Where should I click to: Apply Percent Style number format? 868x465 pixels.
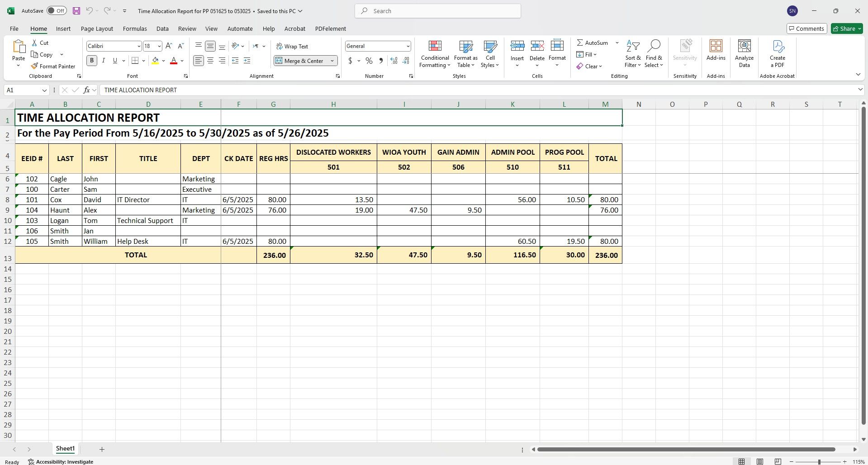click(369, 61)
